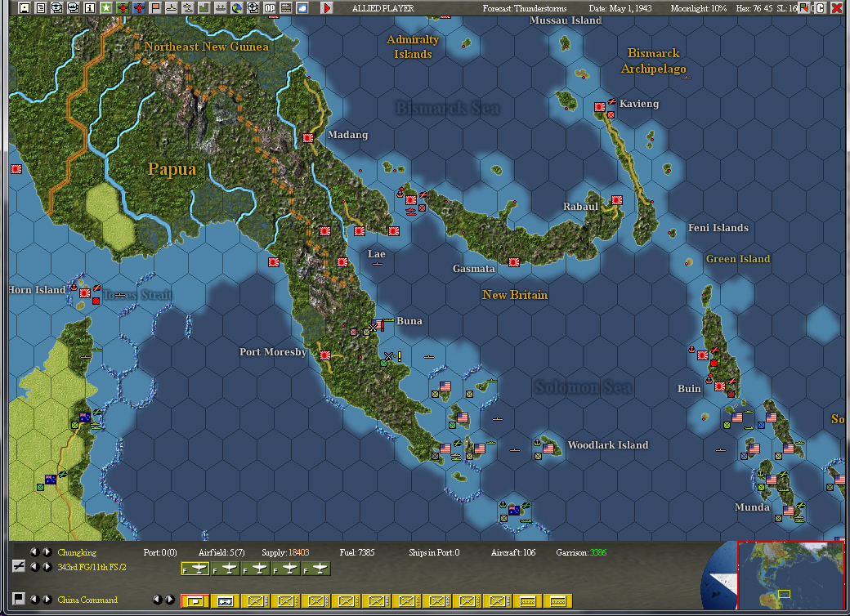Select the Japanese flag at Rabaul
This screenshot has width=850, height=616.
point(617,200)
